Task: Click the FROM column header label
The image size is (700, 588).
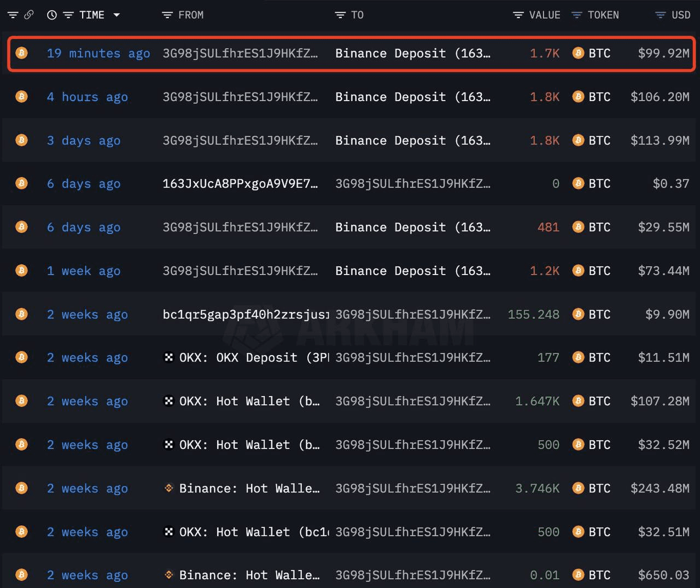Action: pos(191,15)
